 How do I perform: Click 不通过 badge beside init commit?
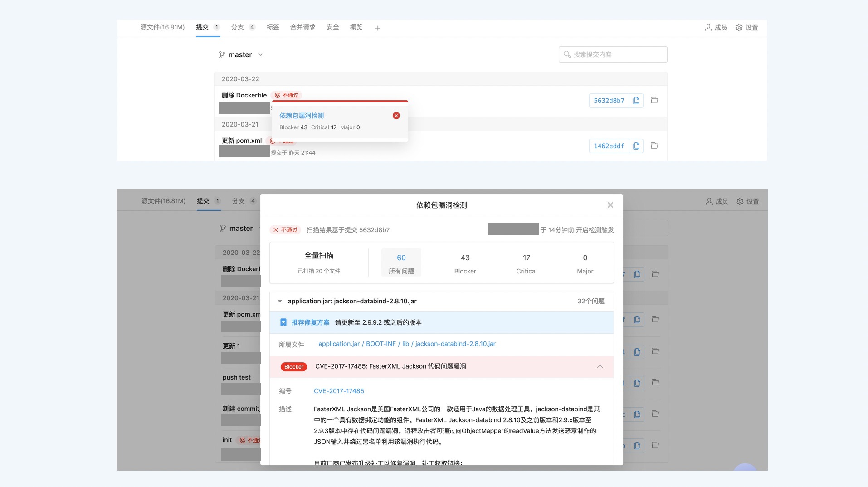[x=249, y=440]
